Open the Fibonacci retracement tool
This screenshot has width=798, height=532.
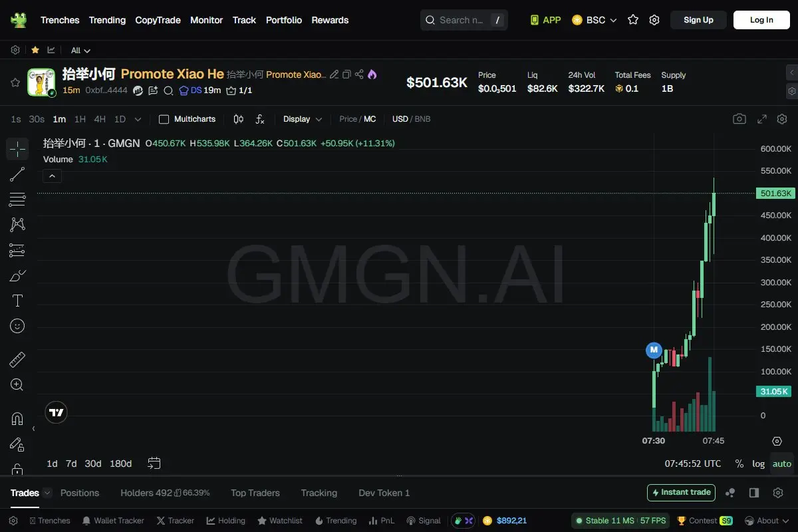pyautogui.click(x=17, y=199)
